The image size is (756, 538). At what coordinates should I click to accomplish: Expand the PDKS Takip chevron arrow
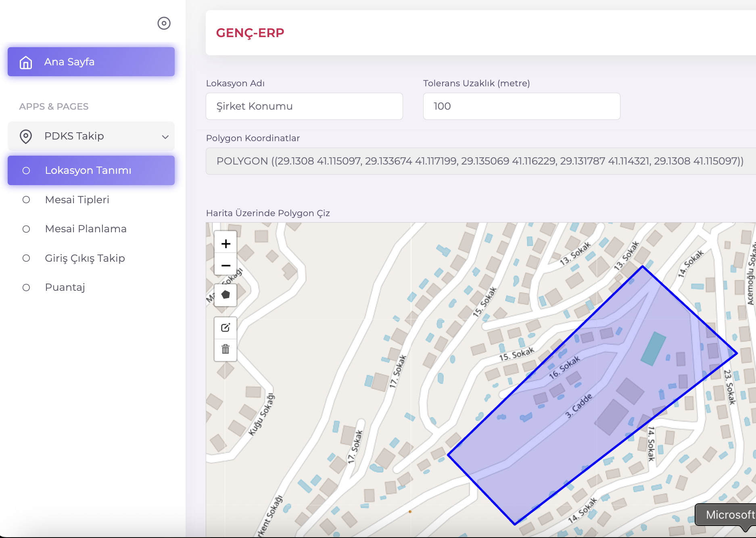tap(165, 137)
